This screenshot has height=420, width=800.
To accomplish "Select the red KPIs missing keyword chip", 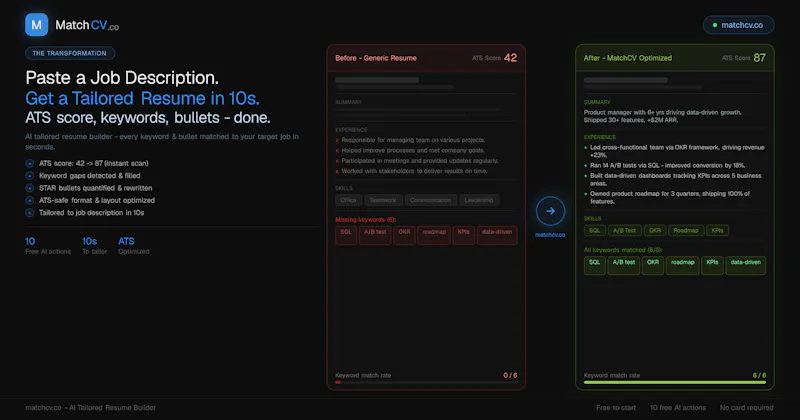I will 463,235.
